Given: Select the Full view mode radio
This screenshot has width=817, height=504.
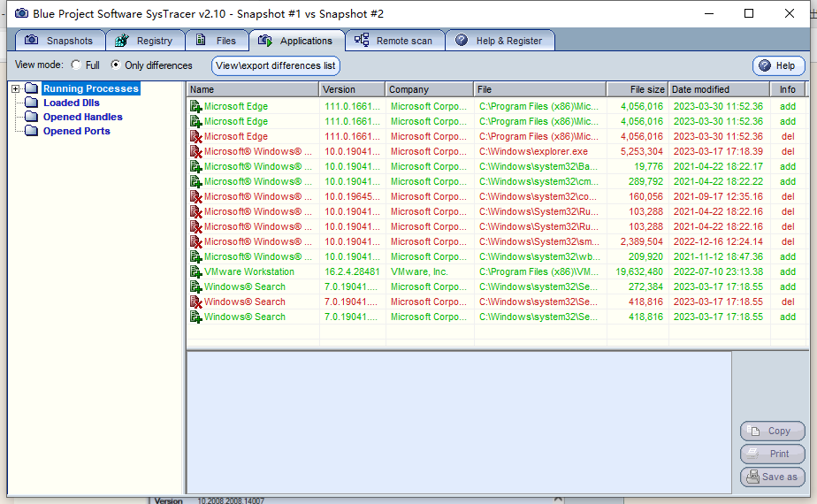Looking at the screenshot, I should click(77, 65).
